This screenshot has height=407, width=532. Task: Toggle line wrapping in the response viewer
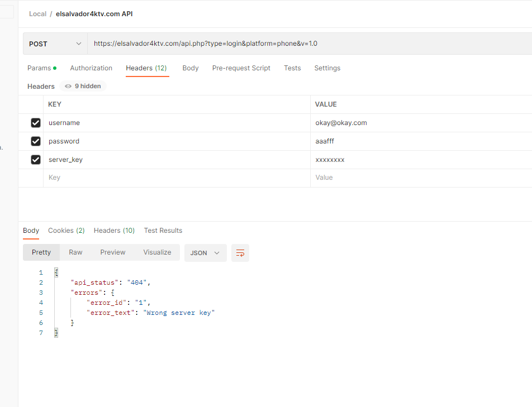[240, 252]
